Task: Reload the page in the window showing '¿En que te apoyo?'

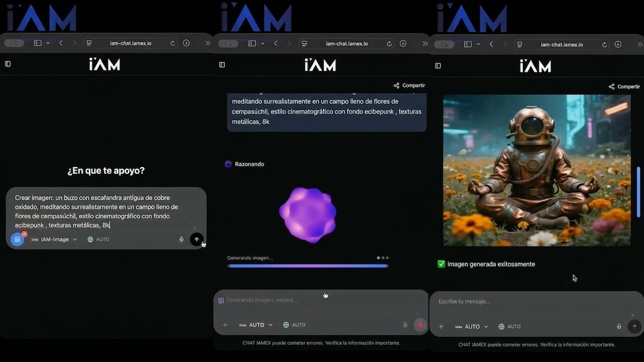Action: [172, 43]
